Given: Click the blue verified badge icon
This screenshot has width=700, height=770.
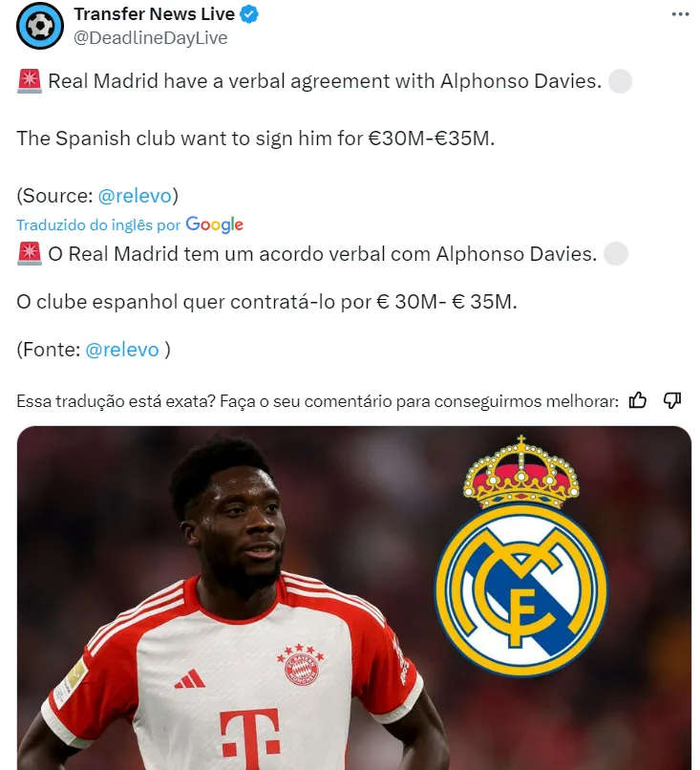Looking at the screenshot, I should tap(249, 14).
